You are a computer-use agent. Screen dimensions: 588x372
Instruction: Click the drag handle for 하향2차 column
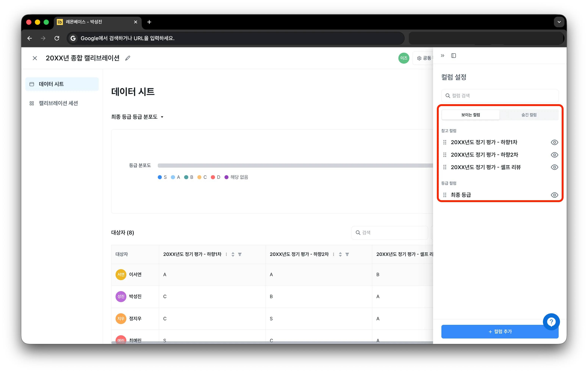[x=445, y=155]
